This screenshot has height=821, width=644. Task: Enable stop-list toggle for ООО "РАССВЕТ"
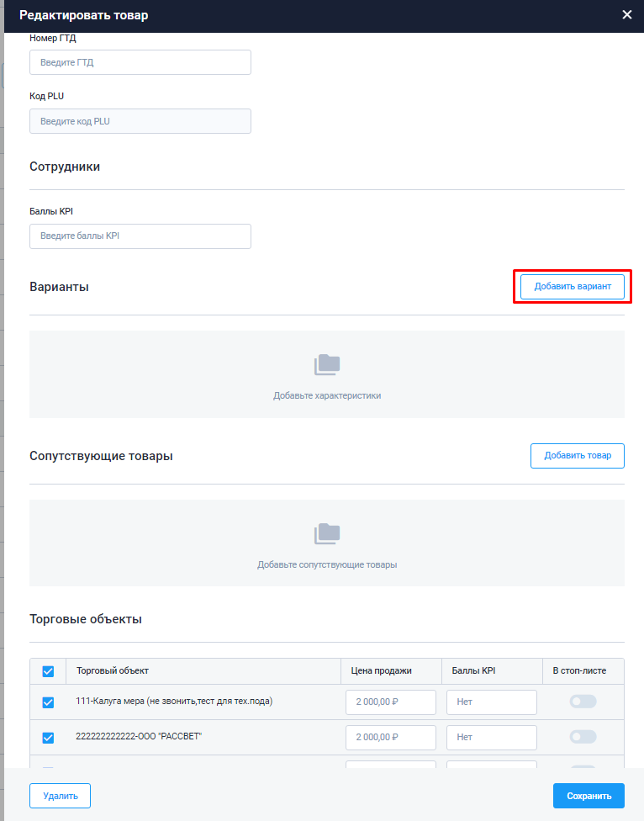[x=583, y=737]
